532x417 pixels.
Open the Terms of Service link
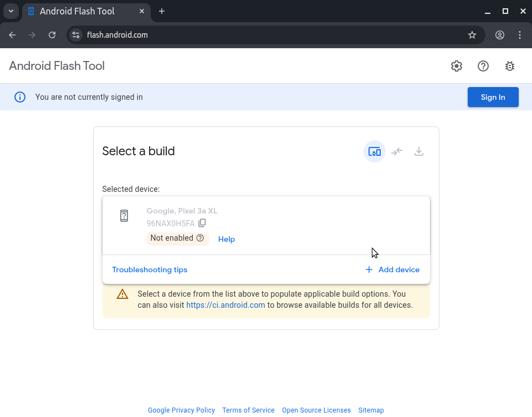pos(248,410)
